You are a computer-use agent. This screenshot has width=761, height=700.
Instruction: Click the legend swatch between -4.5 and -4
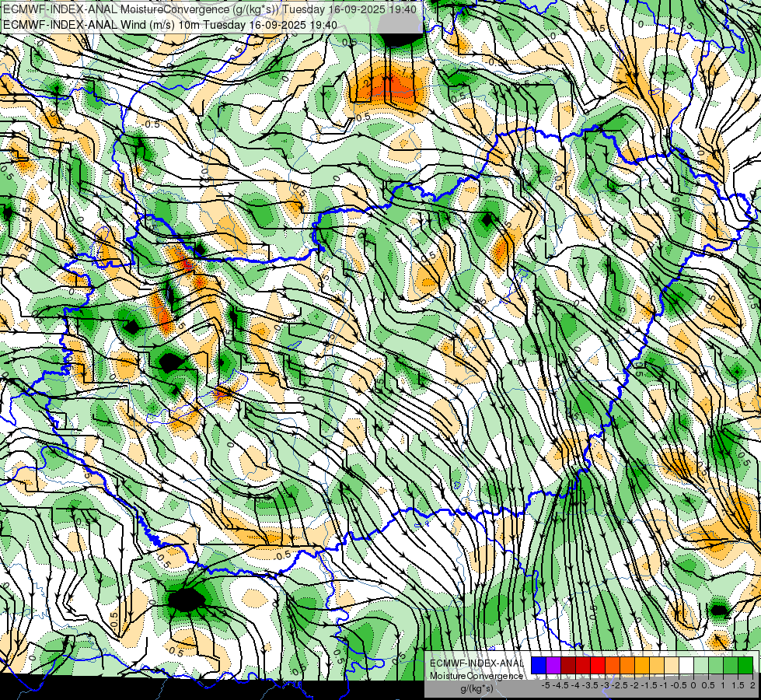click(568, 666)
